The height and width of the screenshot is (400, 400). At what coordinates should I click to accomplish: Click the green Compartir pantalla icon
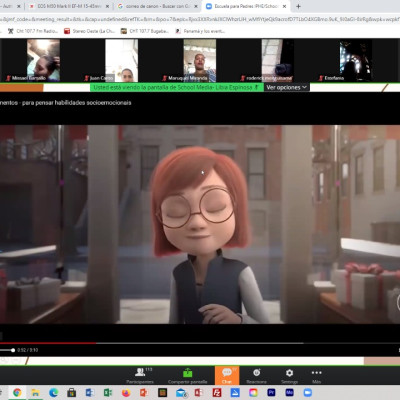(x=188, y=373)
